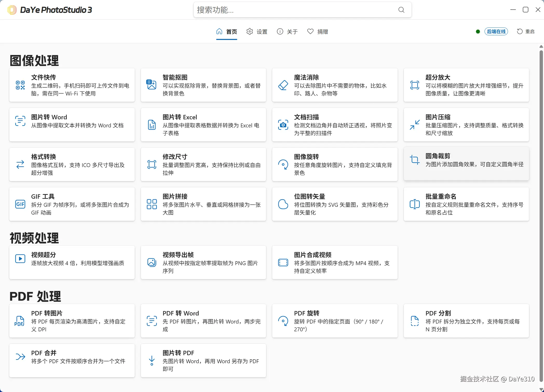This screenshot has height=392, width=544.
Task: Click the merge arrows icon of PDF 合并
Action: pyautogui.click(x=20, y=357)
